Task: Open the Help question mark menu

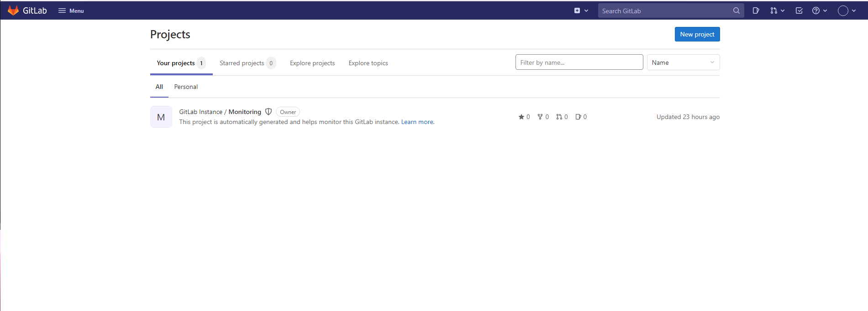Action: pos(820,10)
